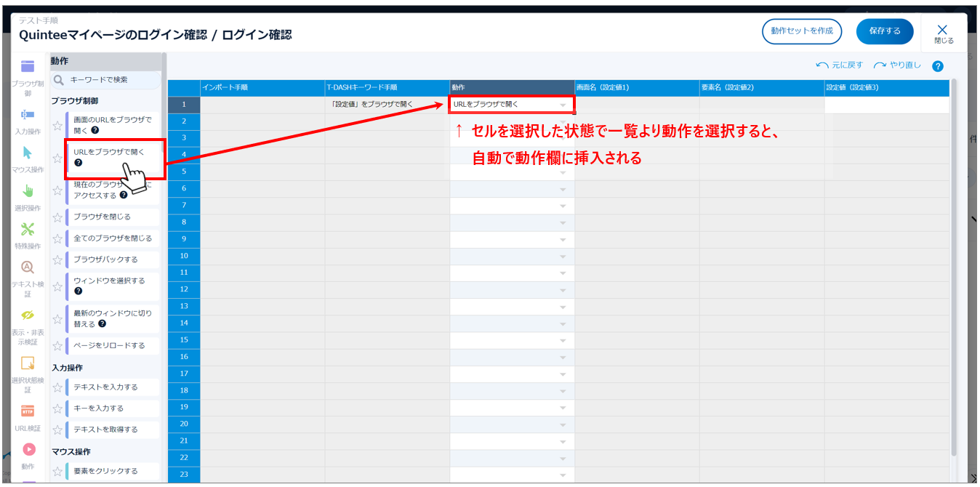Choose 全てのブラウザを閉じる in action list
The height and width of the screenshot is (487, 980).
113,238
